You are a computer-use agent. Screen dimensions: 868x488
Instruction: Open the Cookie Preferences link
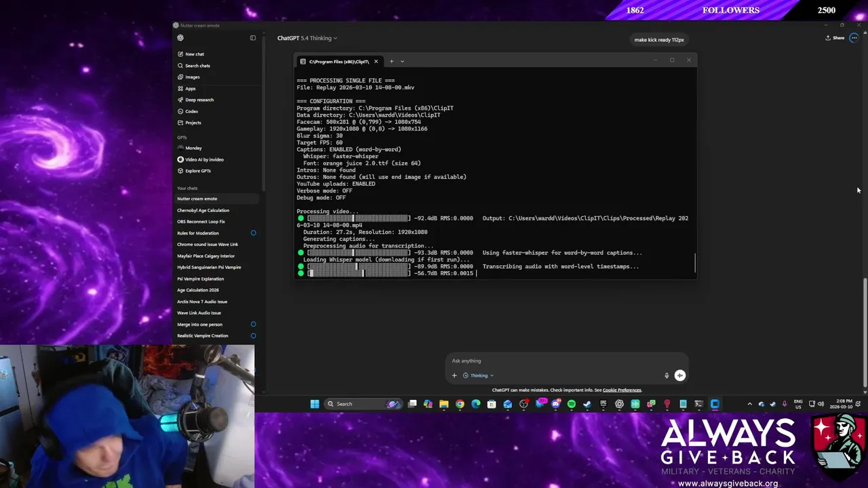click(622, 390)
